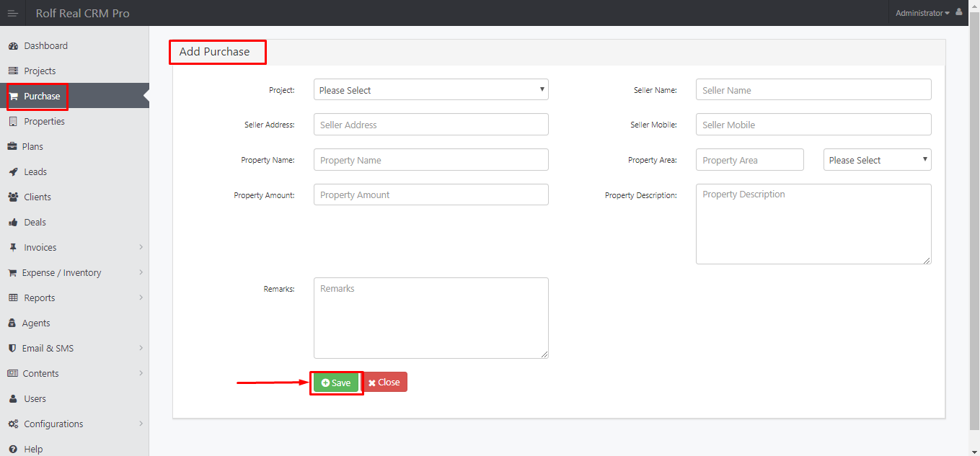Click the hamburger menu icon in header
Viewport: 980px width, 456px height.
(x=12, y=13)
